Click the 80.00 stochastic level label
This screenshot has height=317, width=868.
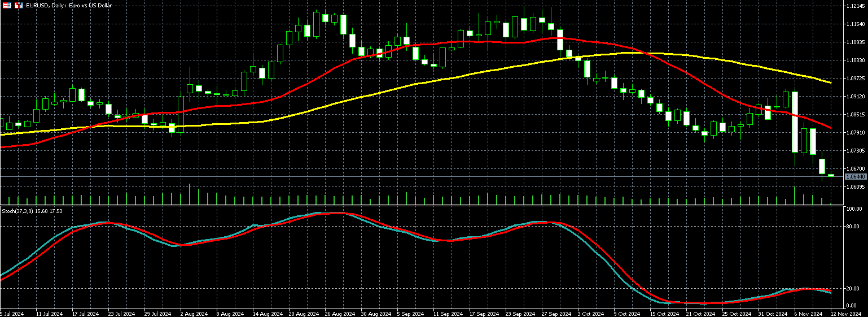pyautogui.click(x=854, y=226)
